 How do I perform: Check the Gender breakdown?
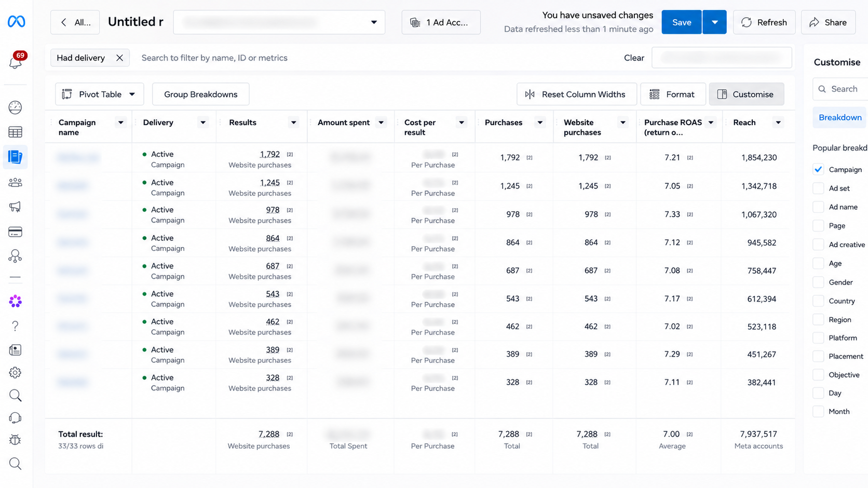click(x=818, y=282)
